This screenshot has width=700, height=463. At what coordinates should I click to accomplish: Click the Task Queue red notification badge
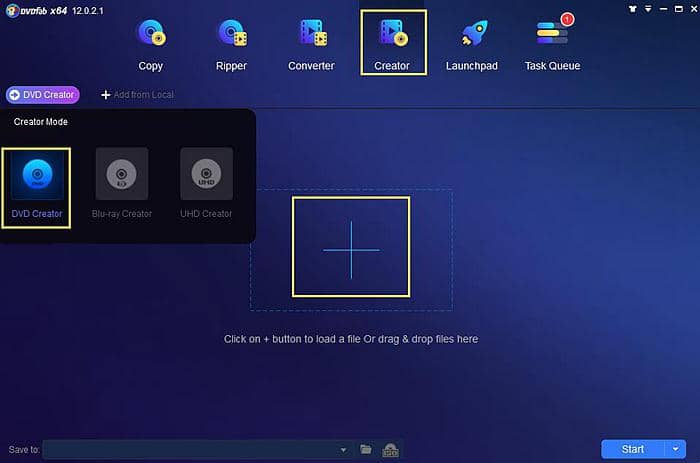coord(567,19)
